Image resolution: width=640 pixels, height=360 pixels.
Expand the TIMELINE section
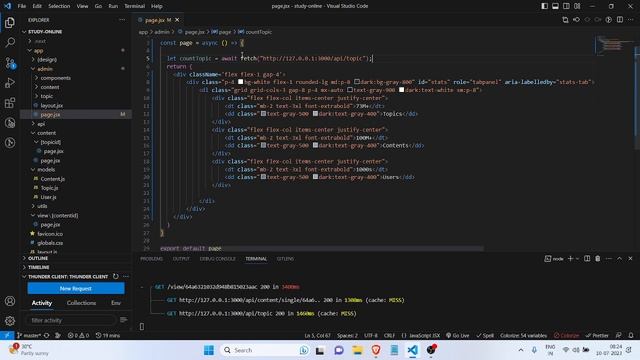pyautogui.click(x=38, y=267)
